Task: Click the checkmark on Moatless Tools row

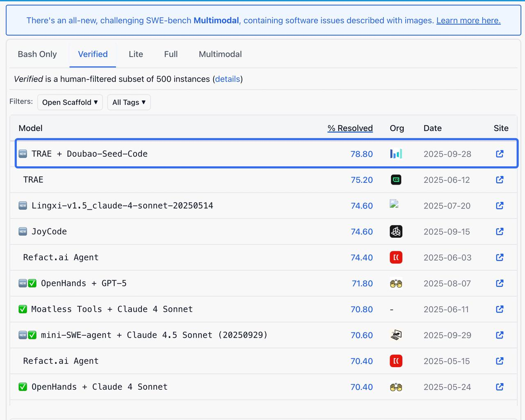Action: 23,309
